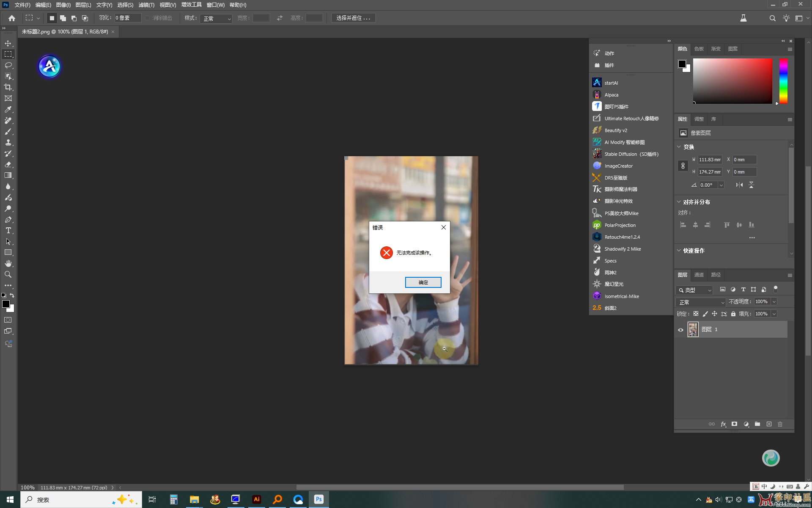Screen dimensions: 812x508
Task: Click the floating startAI round logo
Action: [x=49, y=66]
